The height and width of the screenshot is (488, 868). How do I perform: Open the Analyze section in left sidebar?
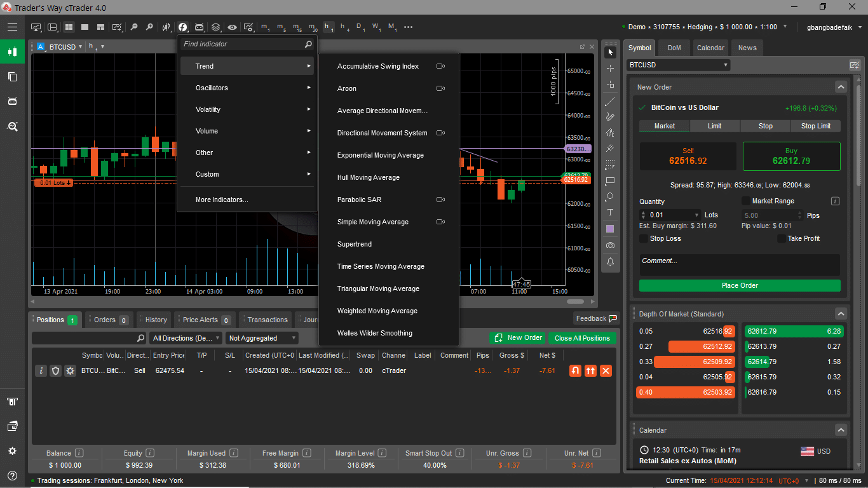point(12,126)
